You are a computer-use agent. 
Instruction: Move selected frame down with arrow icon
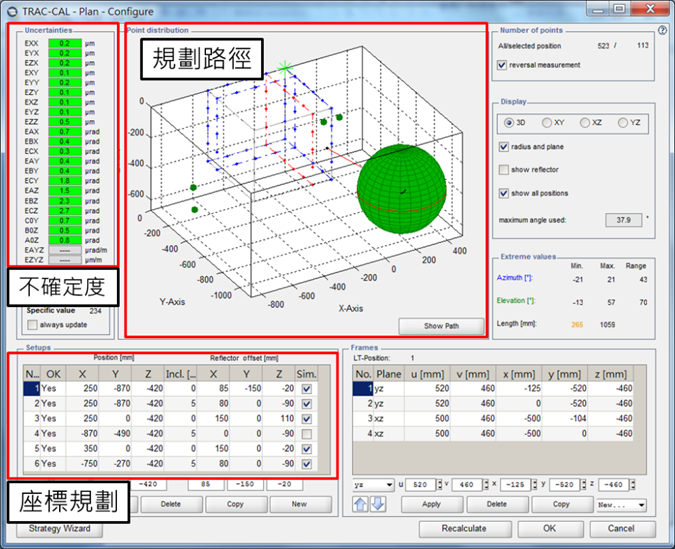coord(375,503)
